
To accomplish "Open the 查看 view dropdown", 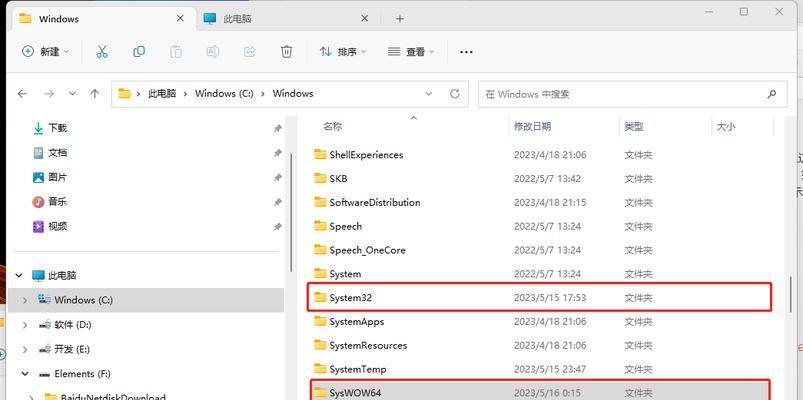I will (x=411, y=52).
